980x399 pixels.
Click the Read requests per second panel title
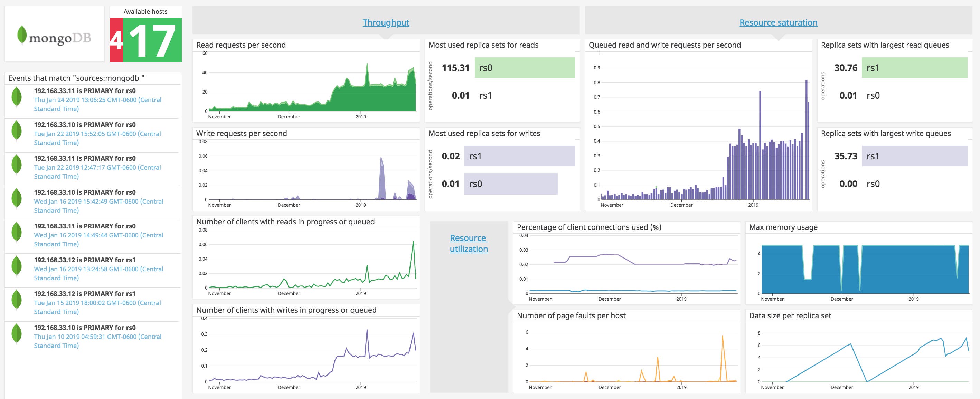(241, 45)
